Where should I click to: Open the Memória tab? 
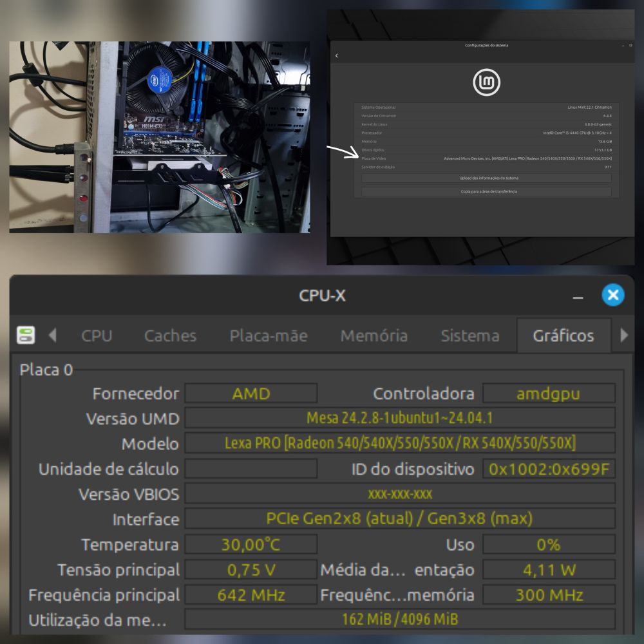click(374, 336)
